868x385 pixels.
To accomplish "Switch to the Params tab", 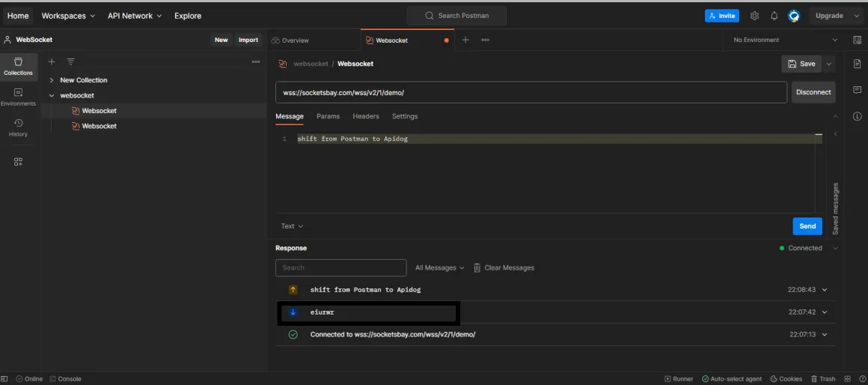I will click(328, 116).
